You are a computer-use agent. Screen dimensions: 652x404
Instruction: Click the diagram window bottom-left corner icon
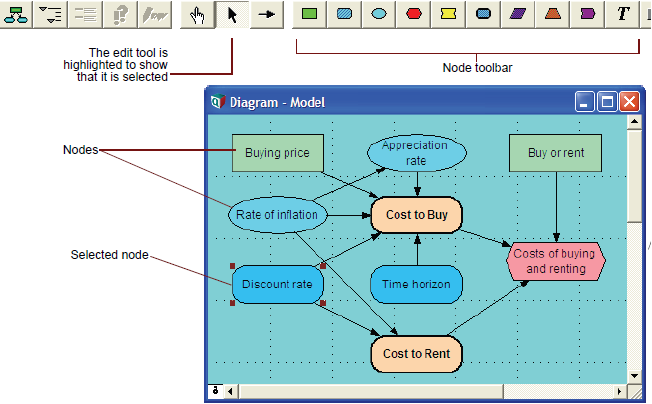pyautogui.click(x=215, y=391)
